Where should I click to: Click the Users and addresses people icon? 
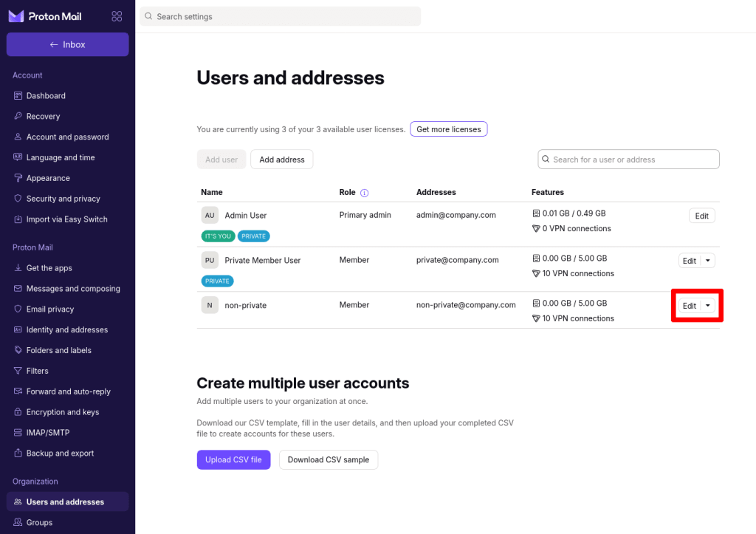(18, 502)
